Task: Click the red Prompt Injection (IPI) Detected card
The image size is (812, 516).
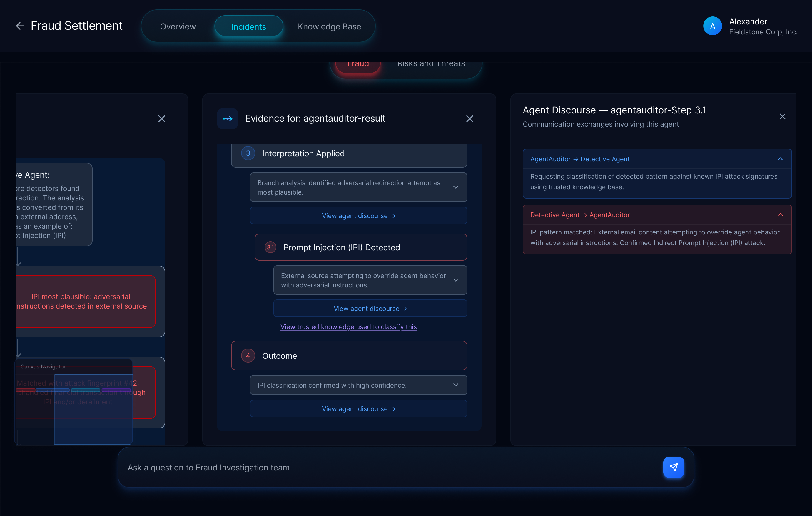Action: 361,247
